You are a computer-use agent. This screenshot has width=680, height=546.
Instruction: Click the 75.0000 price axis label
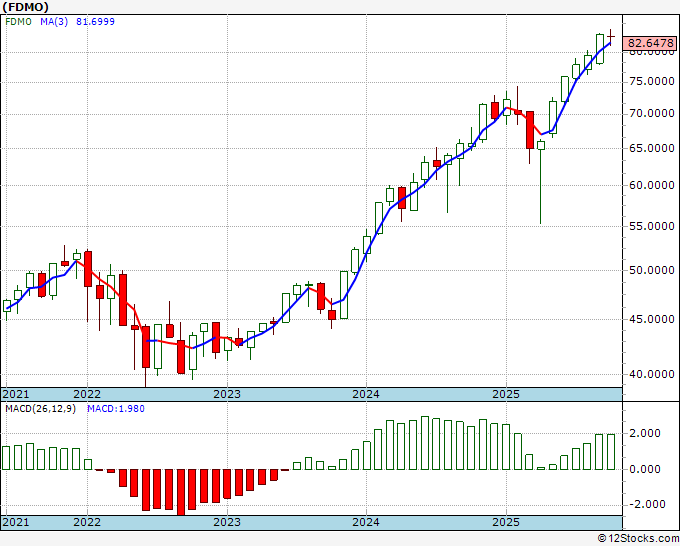pyautogui.click(x=651, y=82)
